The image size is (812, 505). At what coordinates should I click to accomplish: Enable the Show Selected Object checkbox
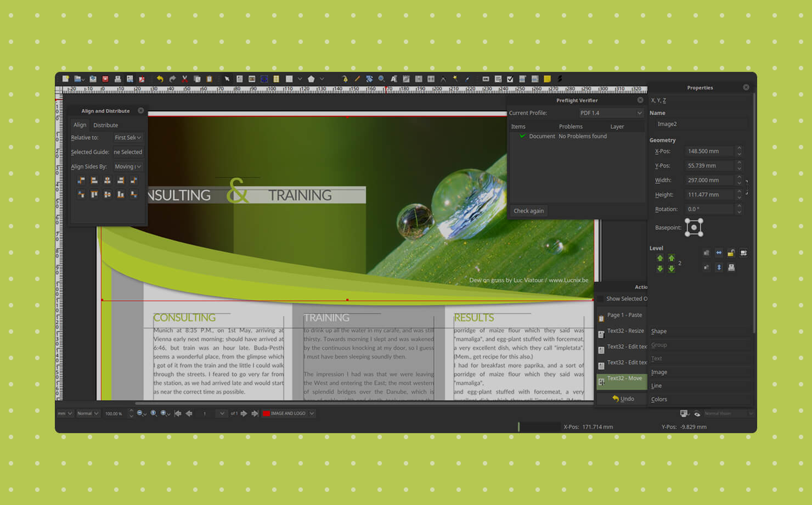[x=600, y=299]
